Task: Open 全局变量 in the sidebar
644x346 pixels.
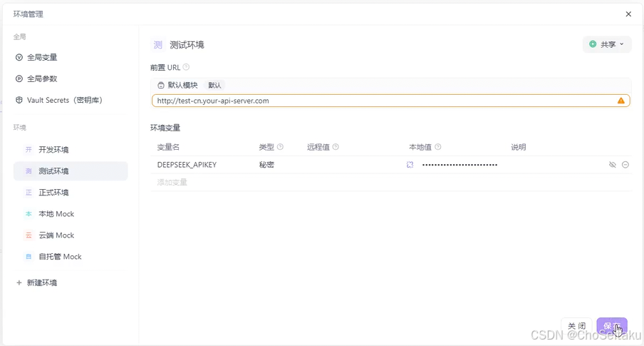Action: pos(42,58)
